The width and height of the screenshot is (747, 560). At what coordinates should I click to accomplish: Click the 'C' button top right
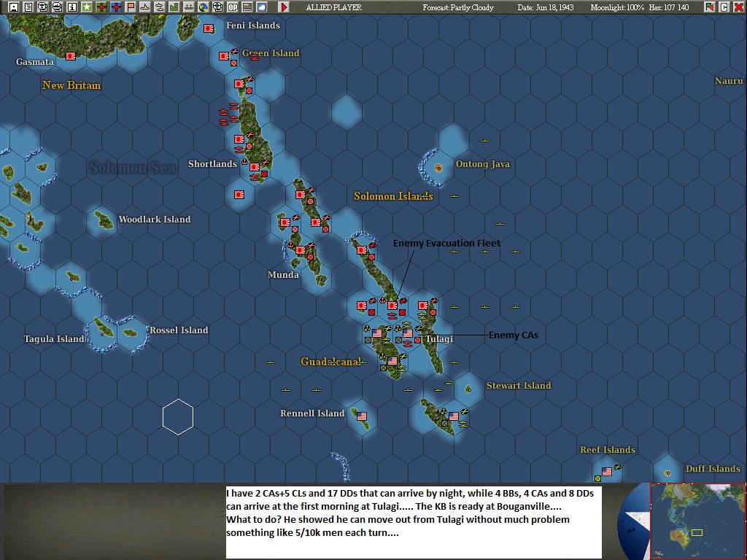click(724, 7)
